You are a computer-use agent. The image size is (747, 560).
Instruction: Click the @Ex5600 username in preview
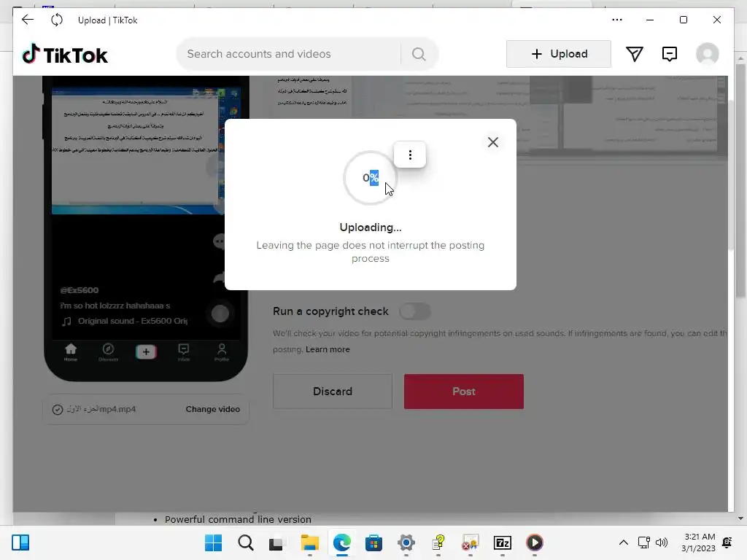(x=80, y=290)
